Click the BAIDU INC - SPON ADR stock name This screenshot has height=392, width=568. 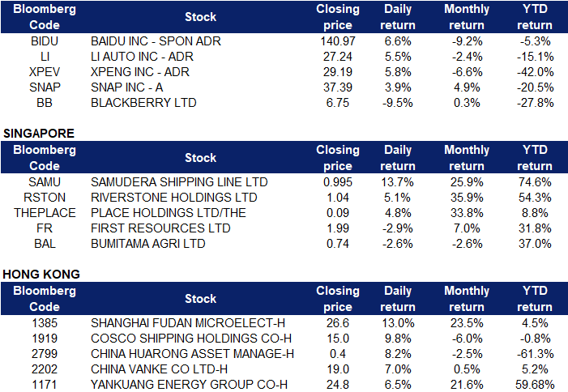(x=154, y=41)
